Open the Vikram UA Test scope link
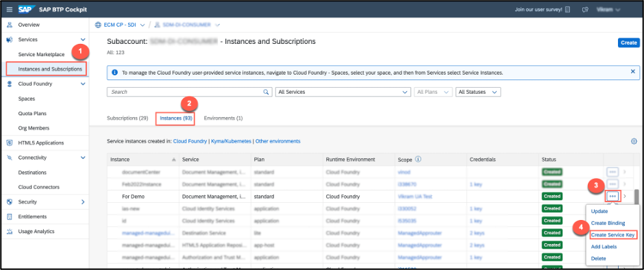This screenshot has height=270, width=644. (414, 197)
